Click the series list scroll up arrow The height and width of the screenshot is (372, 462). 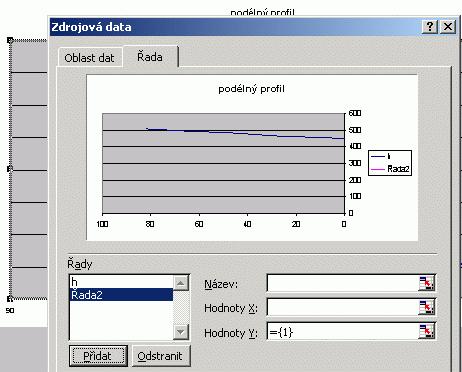tap(181, 283)
